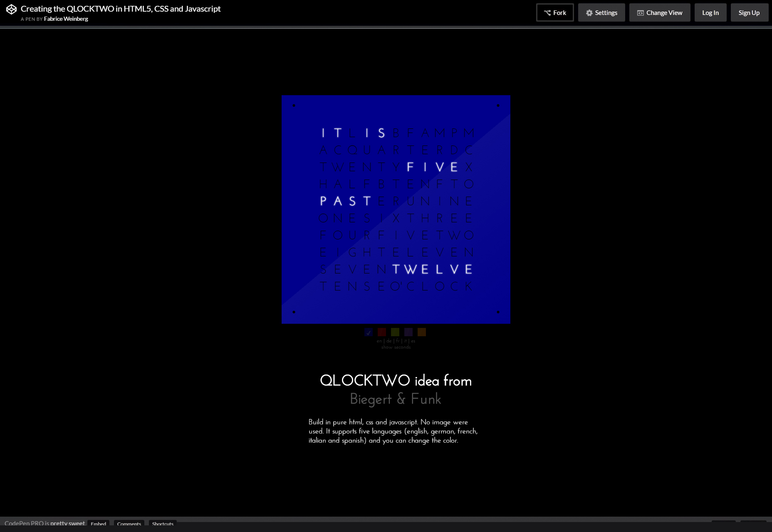The image size is (772, 532).
Task: Toggle the 'show seconds' option
Action: (396, 347)
